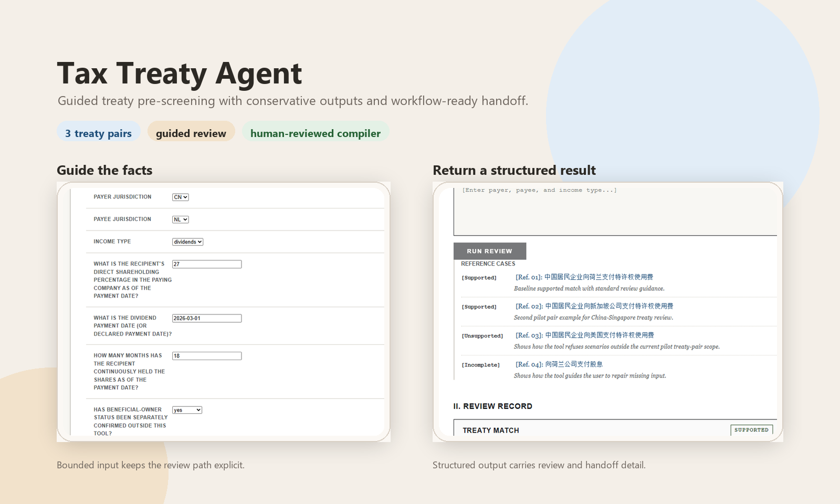This screenshot has width=840, height=504.
Task: Click the SUPPORTED status badge
Action: [x=752, y=429]
